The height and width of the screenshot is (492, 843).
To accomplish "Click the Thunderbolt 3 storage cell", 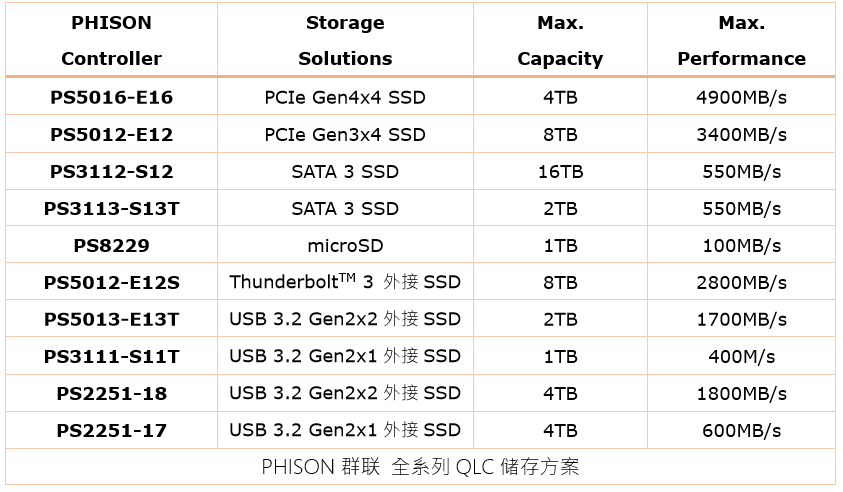I will coord(345,282).
